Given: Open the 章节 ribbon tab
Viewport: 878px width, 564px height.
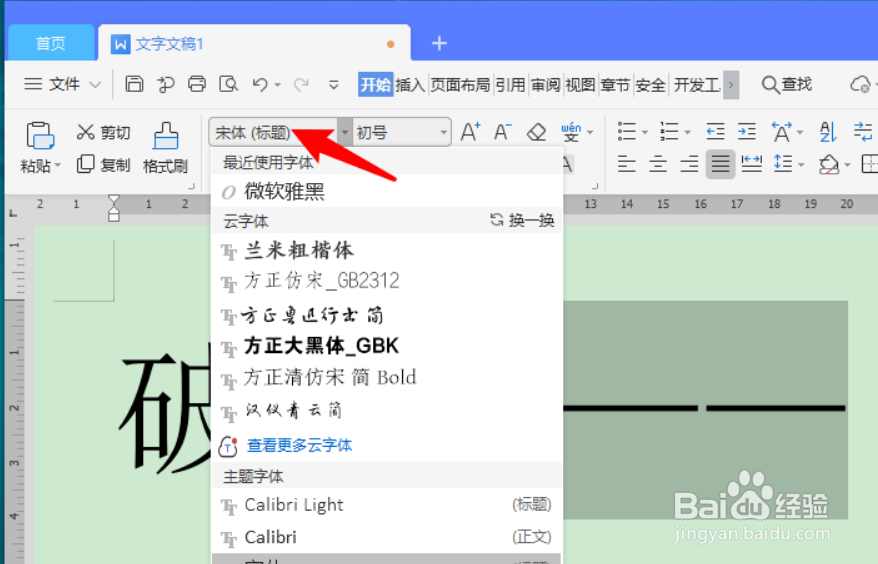Looking at the screenshot, I should pos(615,85).
